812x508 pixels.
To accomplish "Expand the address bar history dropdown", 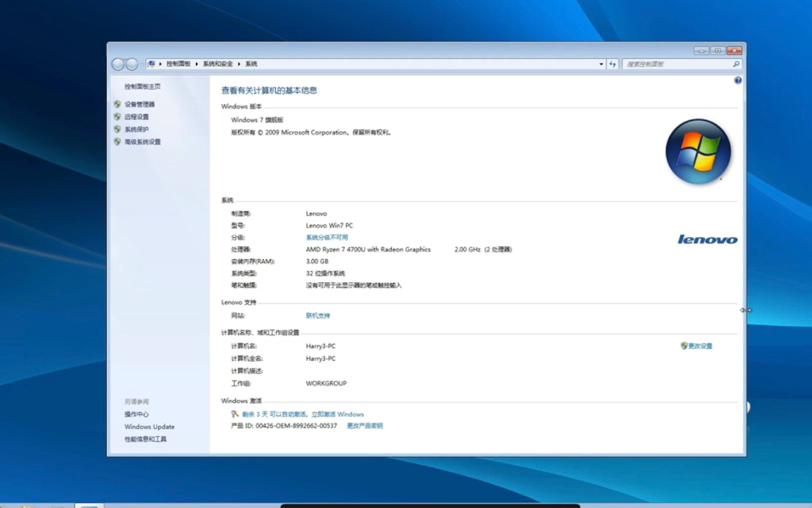I will 601,63.
